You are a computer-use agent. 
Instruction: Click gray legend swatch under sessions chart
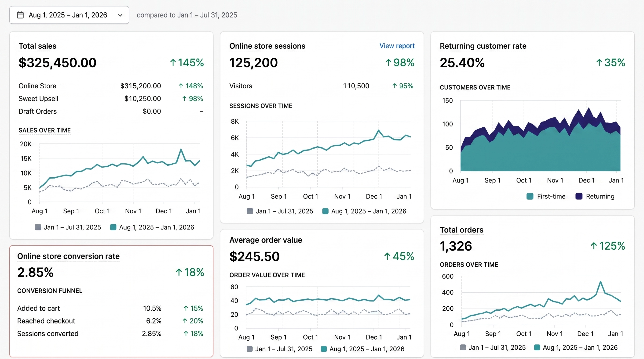(x=250, y=211)
